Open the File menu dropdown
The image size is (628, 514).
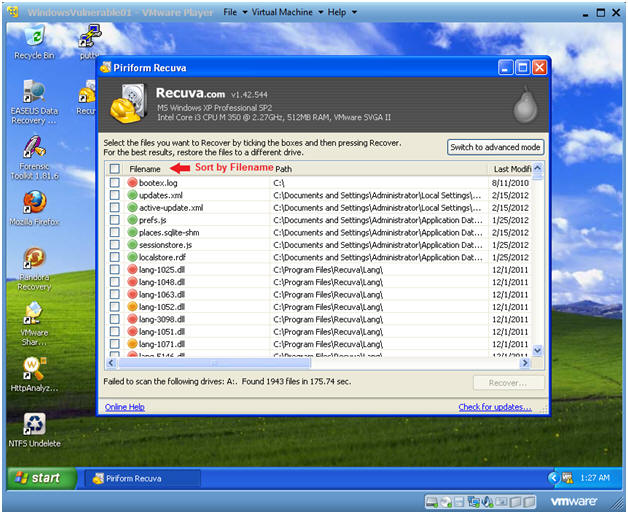(x=235, y=12)
